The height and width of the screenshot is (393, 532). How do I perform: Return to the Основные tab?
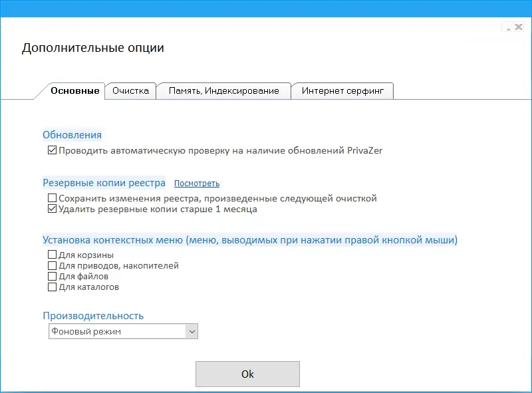73,91
